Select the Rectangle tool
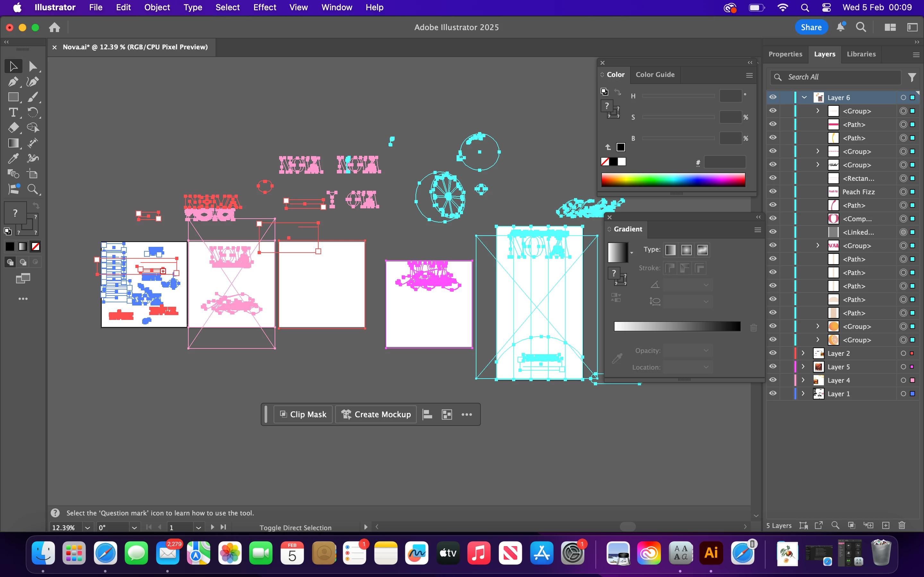Image resolution: width=924 pixels, height=577 pixels. (x=13, y=97)
